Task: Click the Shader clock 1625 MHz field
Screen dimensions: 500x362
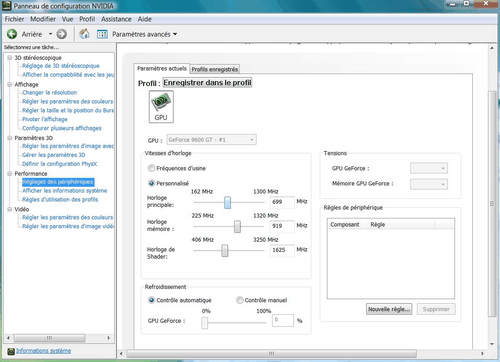Action: 282,250
